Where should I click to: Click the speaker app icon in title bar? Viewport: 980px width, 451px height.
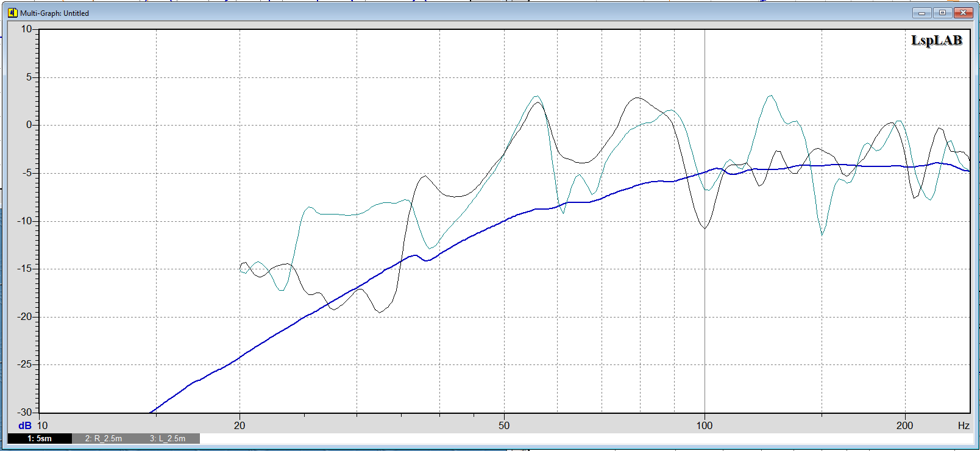pyautogui.click(x=13, y=13)
